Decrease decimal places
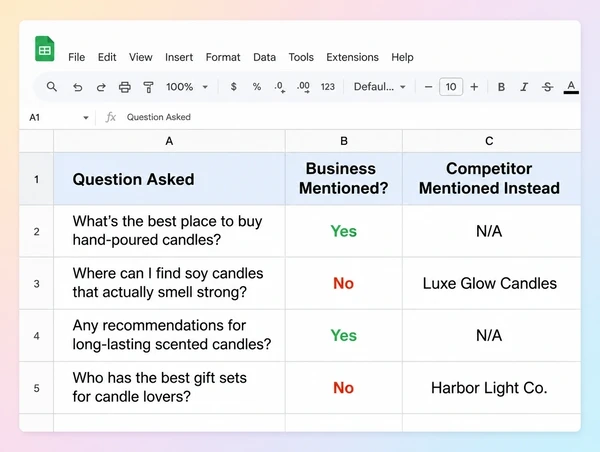 coord(279,87)
